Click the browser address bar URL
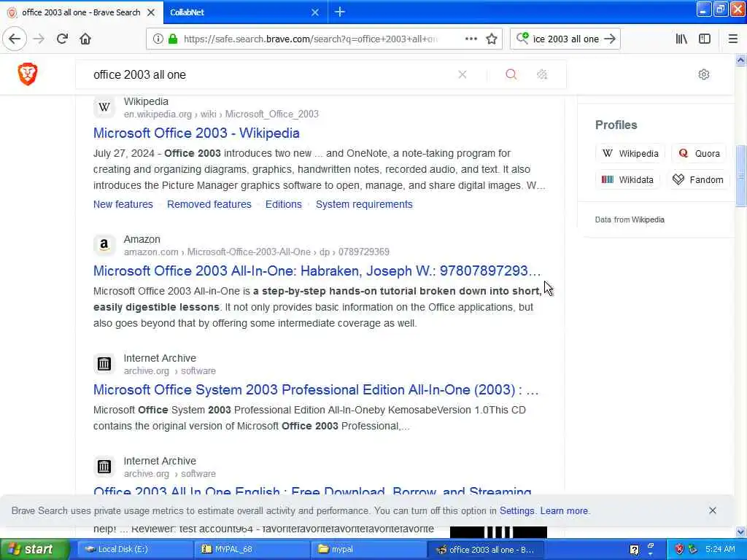 click(309, 39)
